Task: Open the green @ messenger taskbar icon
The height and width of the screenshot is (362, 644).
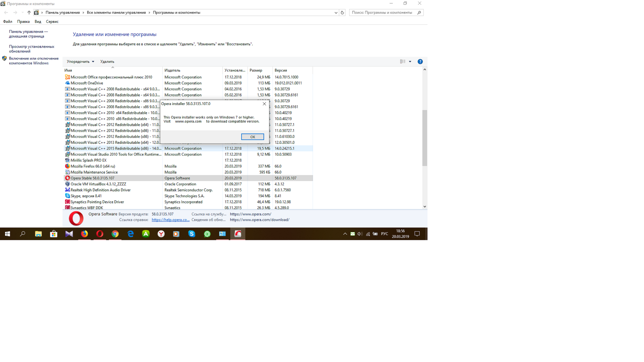Action: point(207,234)
